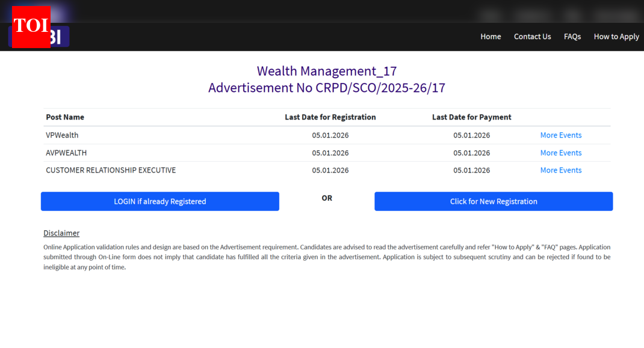Open the Home page
This screenshot has width=644, height=348.
pyautogui.click(x=491, y=36)
